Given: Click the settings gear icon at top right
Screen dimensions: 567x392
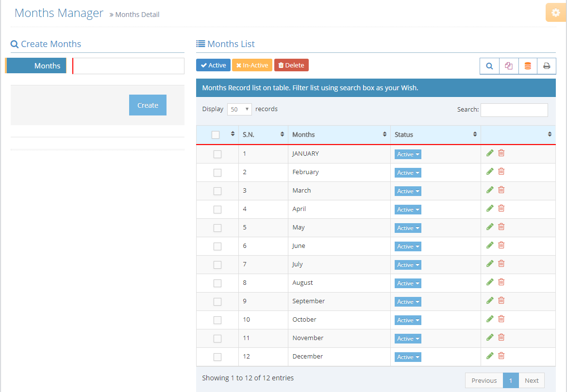Looking at the screenshot, I should click(556, 13).
